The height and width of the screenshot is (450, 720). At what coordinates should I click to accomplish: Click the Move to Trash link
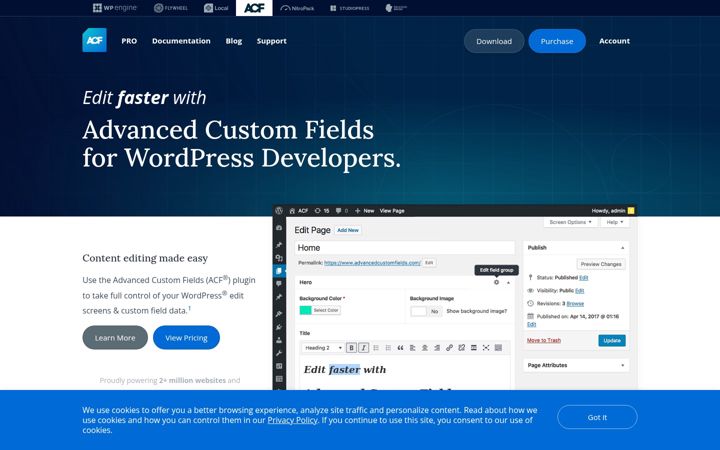[544, 340]
